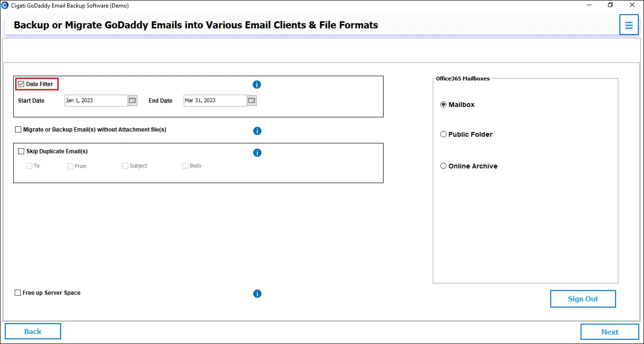The width and height of the screenshot is (644, 344).
Task: Select the Mailbox radio option
Action: pyautogui.click(x=444, y=105)
